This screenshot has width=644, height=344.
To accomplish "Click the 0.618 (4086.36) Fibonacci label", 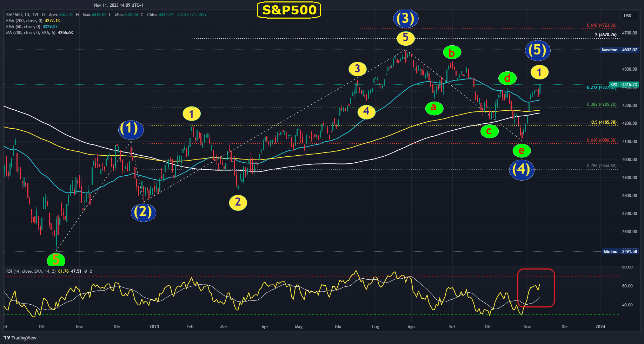I will 602,140.
